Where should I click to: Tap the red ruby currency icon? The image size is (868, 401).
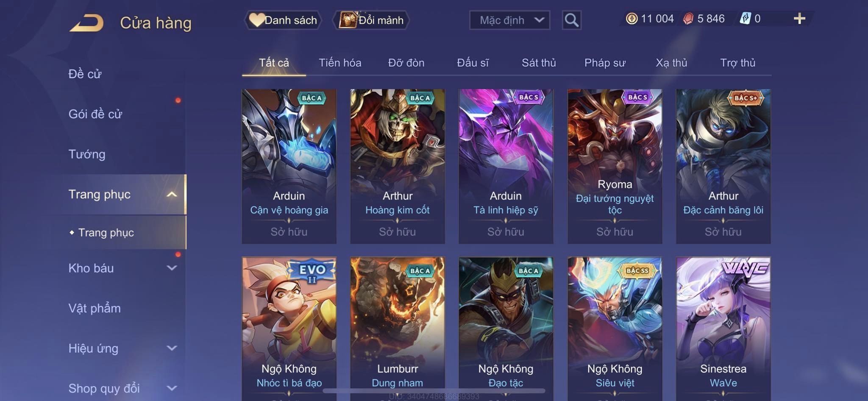(x=688, y=19)
